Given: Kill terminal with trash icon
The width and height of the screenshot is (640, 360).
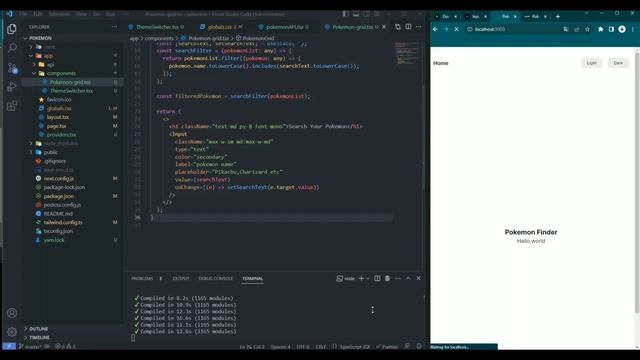Looking at the screenshot, I should coord(387,278).
